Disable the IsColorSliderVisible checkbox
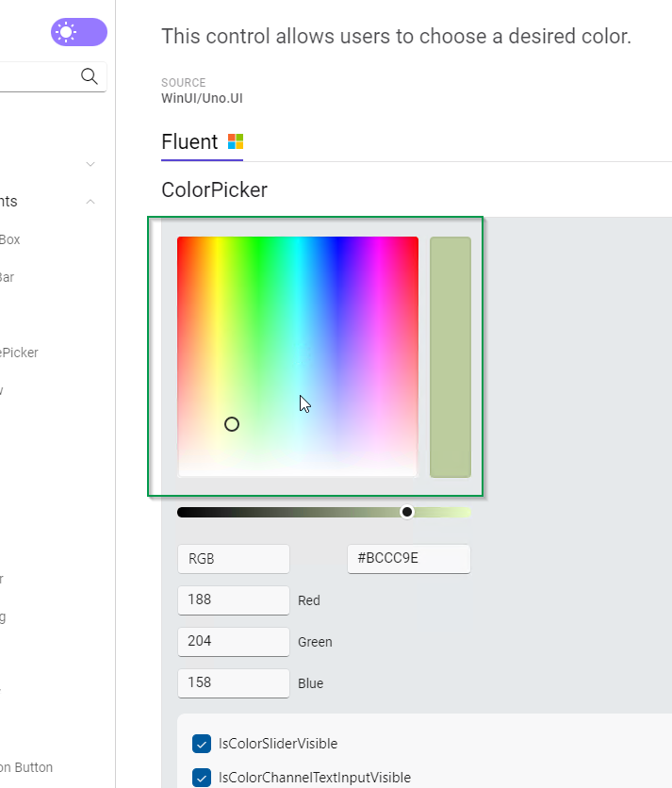672x788 pixels. click(x=201, y=744)
